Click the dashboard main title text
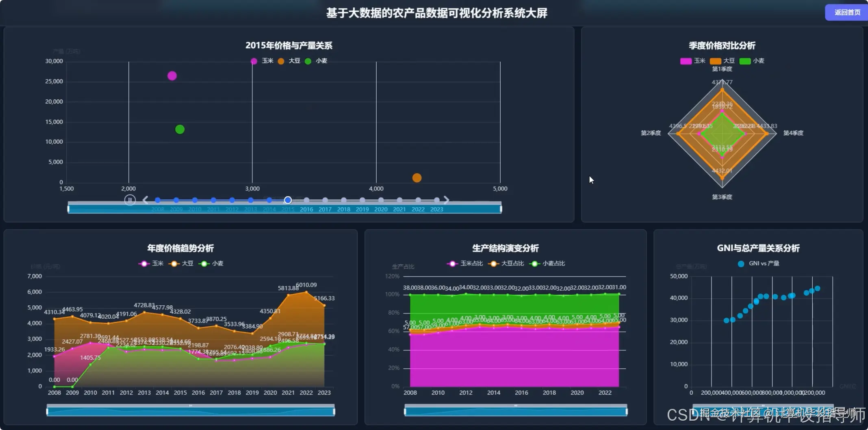868x430 pixels. [437, 13]
